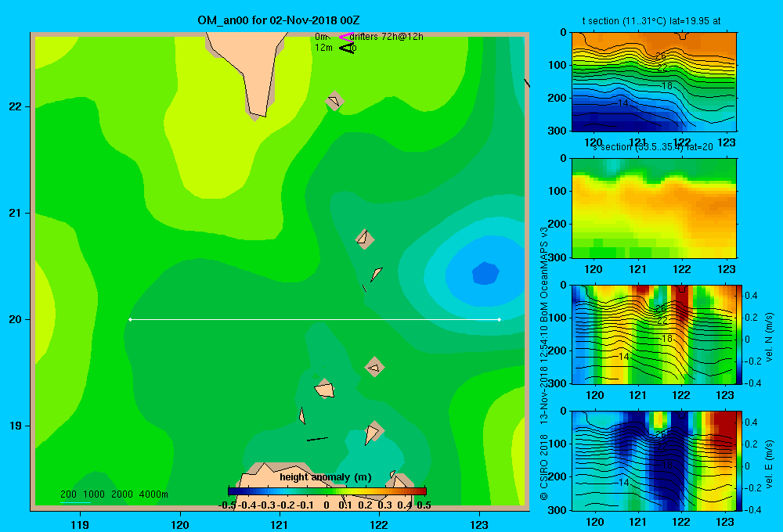Click the island near 122E 19.5N
The height and width of the screenshot is (532, 783).
click(374, 367)
